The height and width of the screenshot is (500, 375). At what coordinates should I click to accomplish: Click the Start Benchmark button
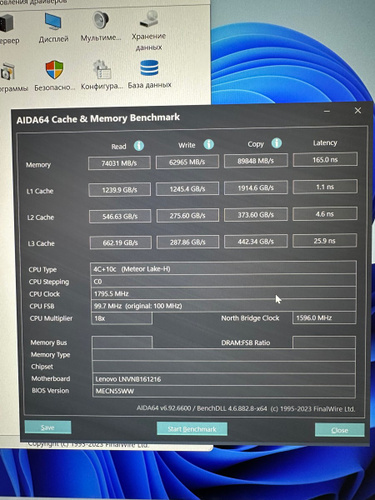[x=192, y=429]
